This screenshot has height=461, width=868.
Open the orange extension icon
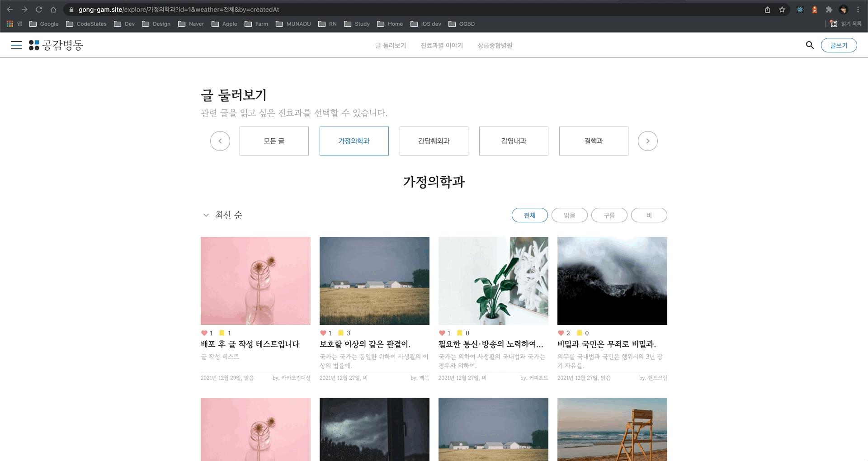(x=815, y=9)
